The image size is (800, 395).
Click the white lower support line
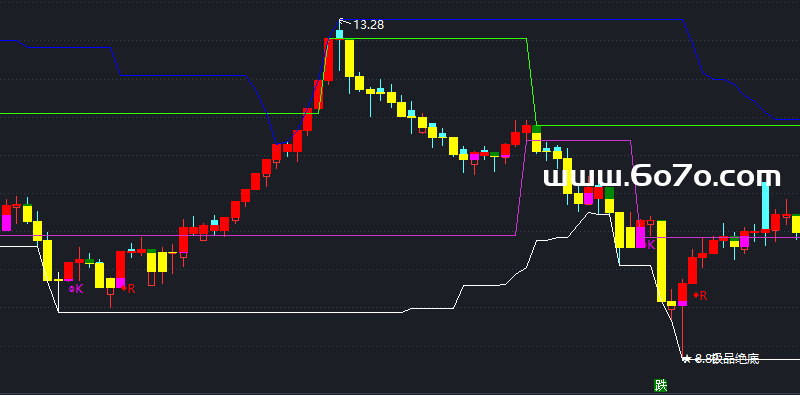pyautogui.click(x=230, y=312)
